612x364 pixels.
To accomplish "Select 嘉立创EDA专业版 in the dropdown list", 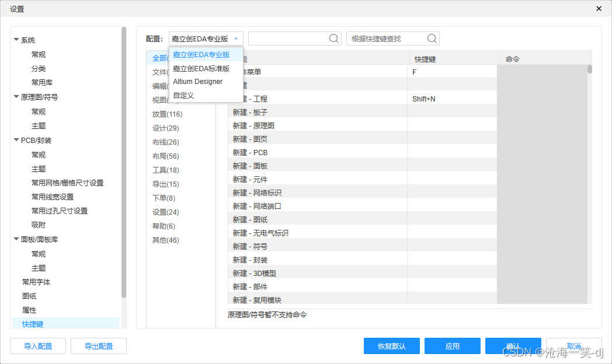I will pyautogui.click(x=206, y=55).
